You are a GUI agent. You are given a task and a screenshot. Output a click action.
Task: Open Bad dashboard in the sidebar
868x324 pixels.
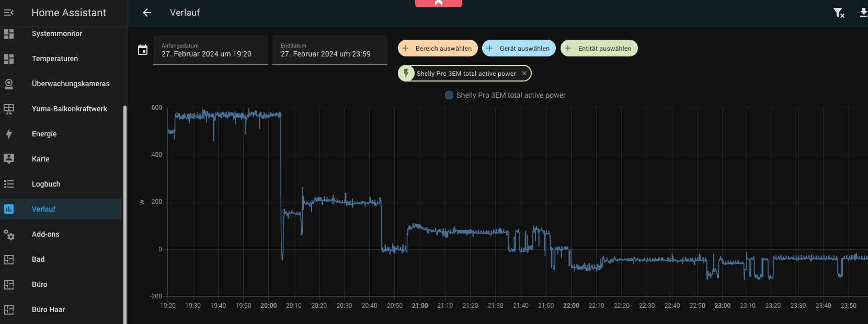pyautogui.click(x=61, y=259)
